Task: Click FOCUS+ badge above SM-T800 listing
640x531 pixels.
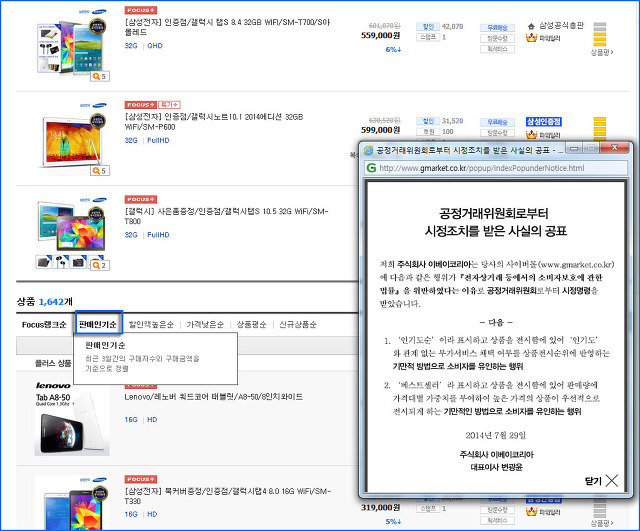Action: click(141, 199)
